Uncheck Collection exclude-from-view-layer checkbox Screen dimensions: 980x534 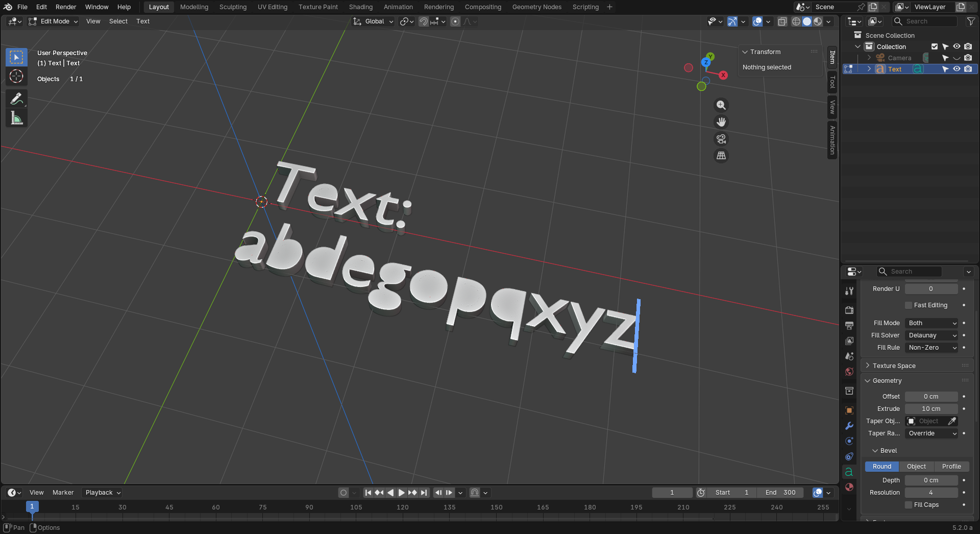(935, 46)
